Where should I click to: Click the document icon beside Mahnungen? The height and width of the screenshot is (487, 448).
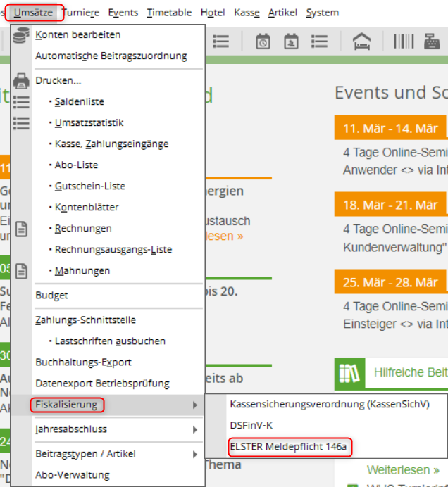21,271
